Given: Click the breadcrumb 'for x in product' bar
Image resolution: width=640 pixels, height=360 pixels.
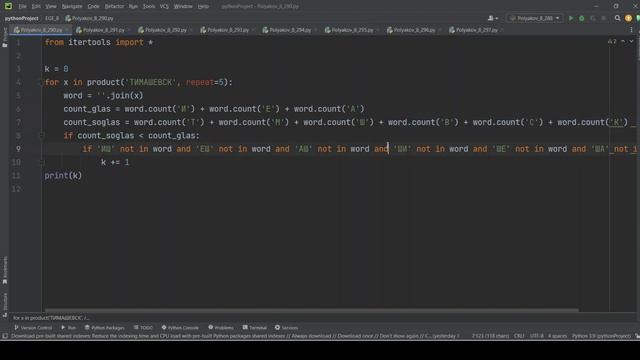Looking at the screenshot, I should (x=51, y=318).
